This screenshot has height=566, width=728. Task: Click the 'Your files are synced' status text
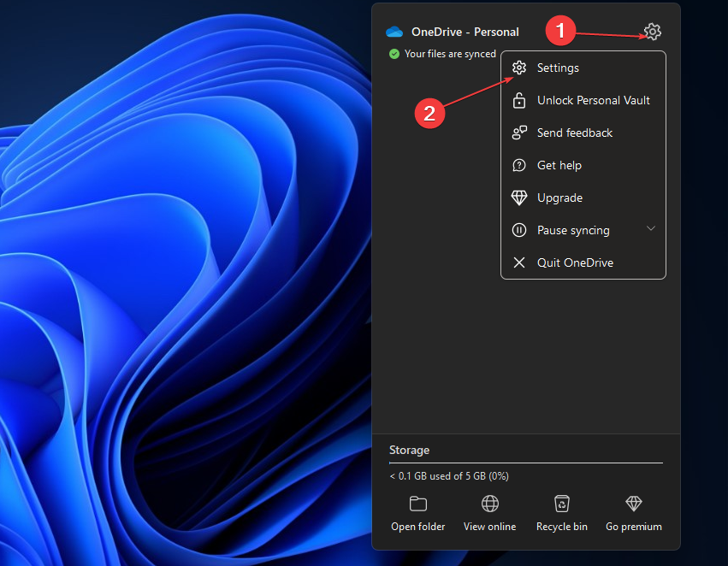coord(450,54)
